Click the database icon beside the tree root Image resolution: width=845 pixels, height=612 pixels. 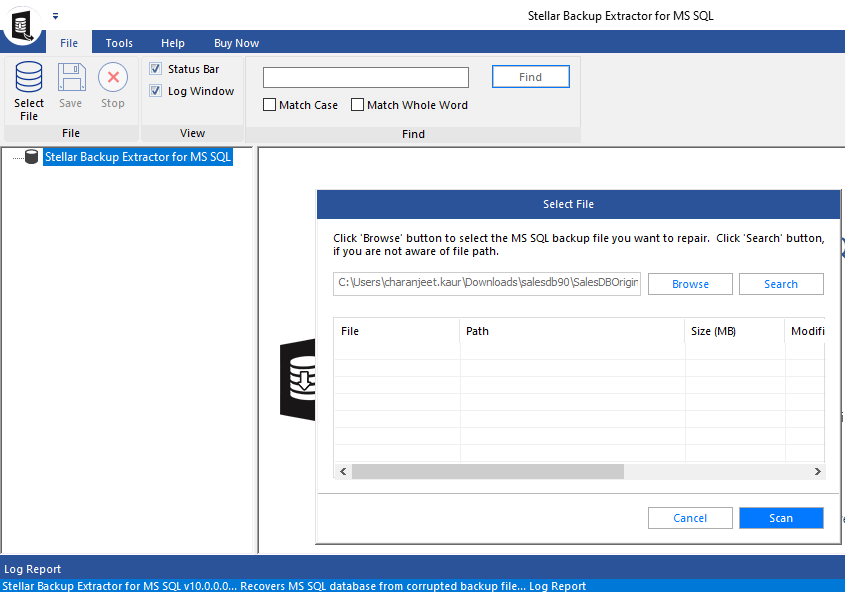[x=31, y=157]
